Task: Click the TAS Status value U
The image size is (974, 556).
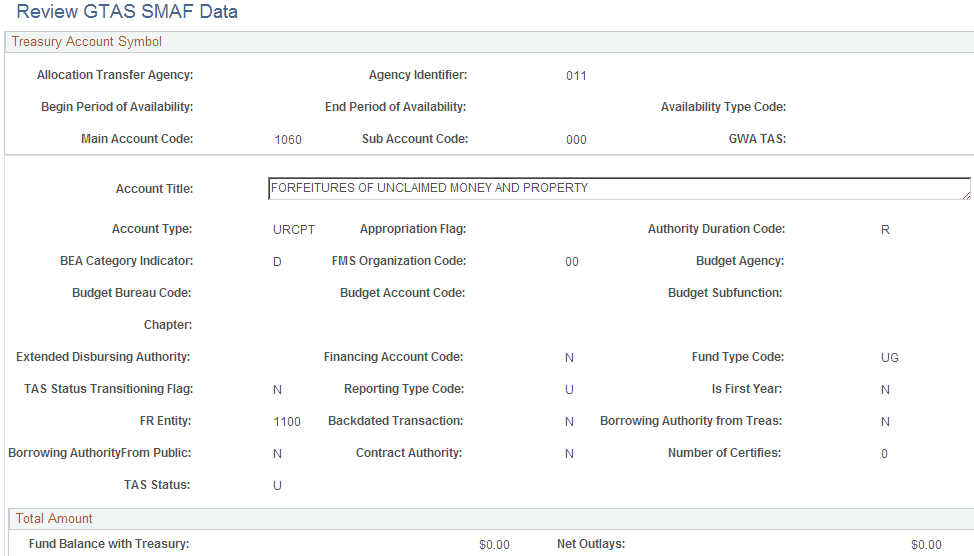Action: click(277, 486)
